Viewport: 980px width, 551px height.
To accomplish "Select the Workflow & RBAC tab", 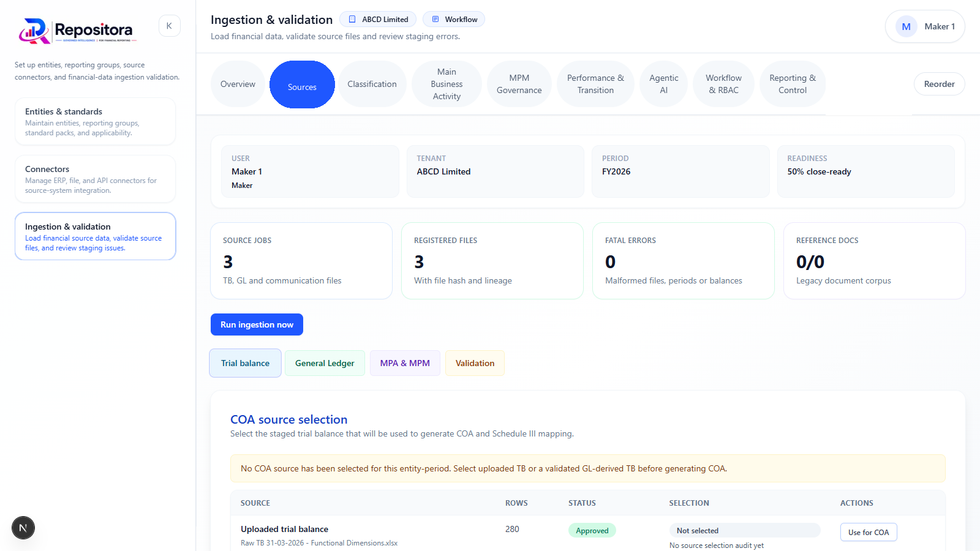I will coord(723,84).
